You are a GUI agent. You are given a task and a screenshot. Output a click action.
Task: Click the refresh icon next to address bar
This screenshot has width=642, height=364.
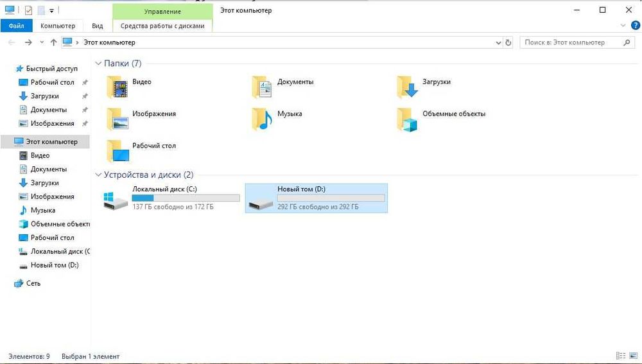(508, 42)
